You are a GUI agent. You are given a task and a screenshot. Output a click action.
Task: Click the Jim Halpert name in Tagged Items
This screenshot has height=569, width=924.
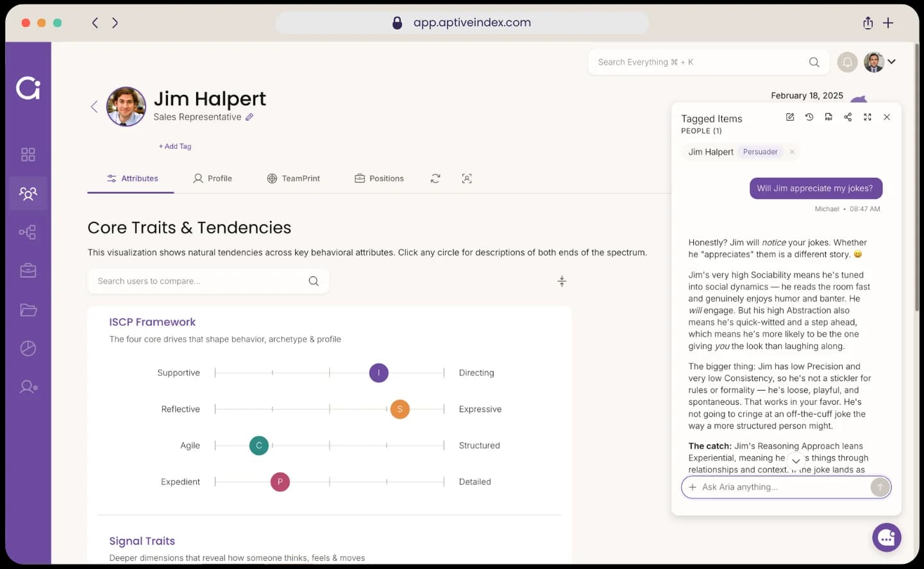tap(710, 152)
